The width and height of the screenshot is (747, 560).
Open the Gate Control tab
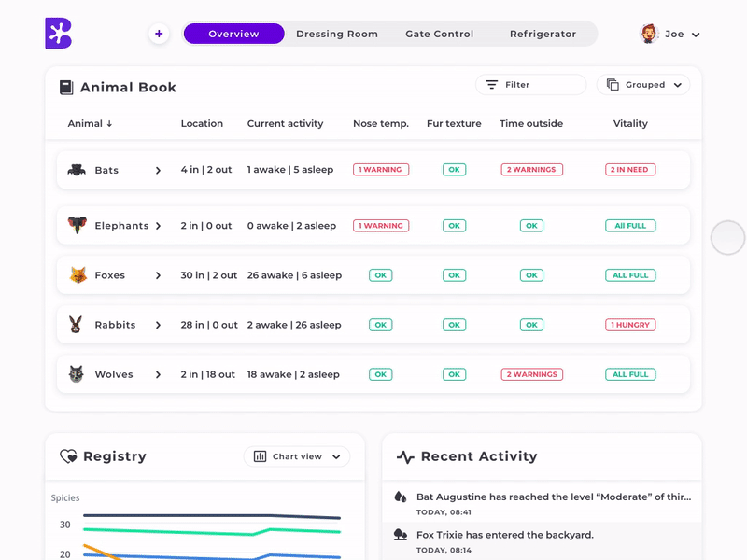pos(439,34)
